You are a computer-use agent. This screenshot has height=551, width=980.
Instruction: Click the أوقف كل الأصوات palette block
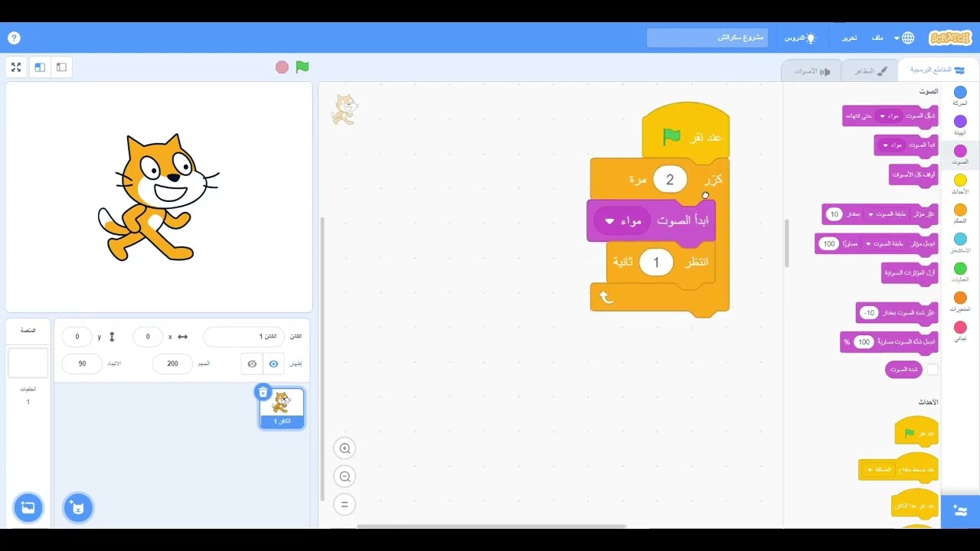tap(913, 174)
